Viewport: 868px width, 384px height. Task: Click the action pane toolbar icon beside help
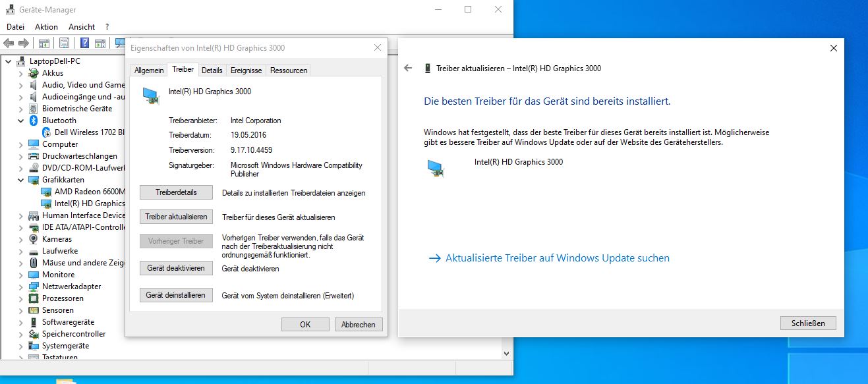pyautogui.click(x=100, y=43)
